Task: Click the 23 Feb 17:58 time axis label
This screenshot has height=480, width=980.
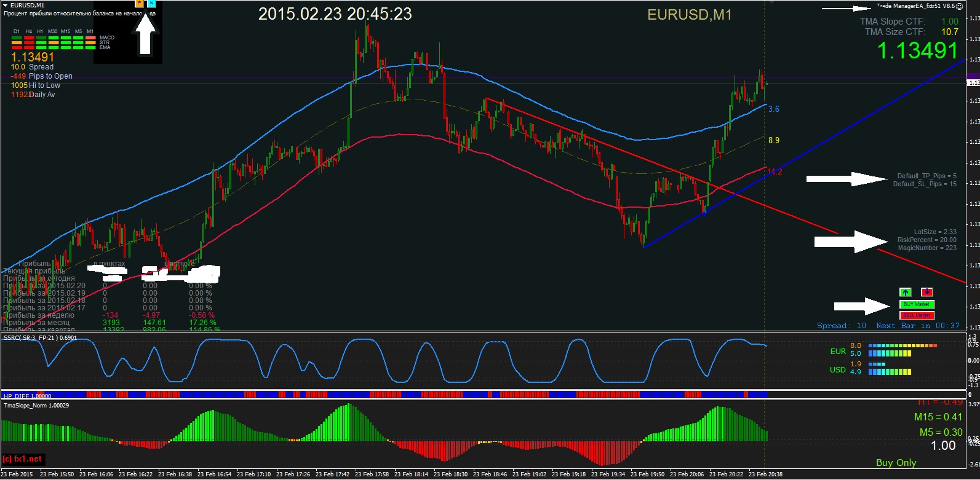Action: (x=372, y=474)
